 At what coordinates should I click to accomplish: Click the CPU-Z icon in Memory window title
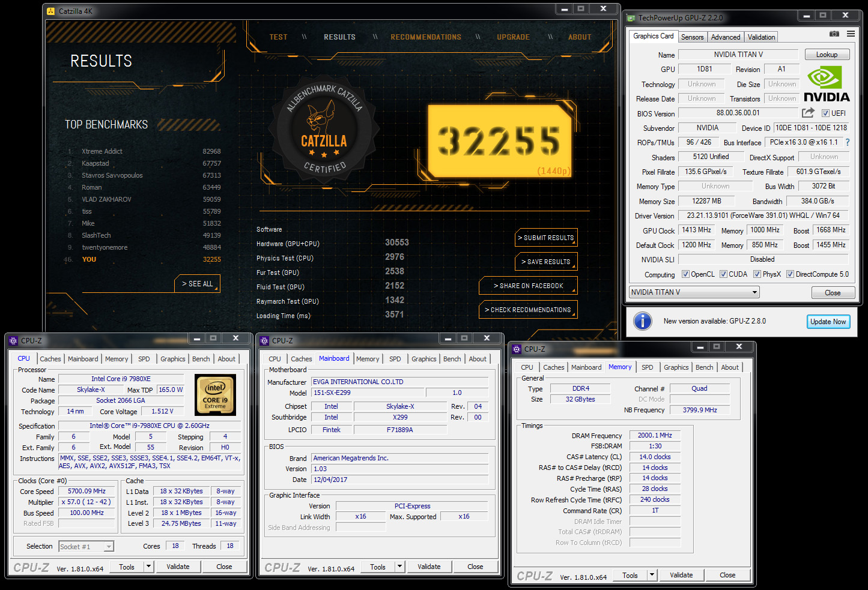click(517, 349)
